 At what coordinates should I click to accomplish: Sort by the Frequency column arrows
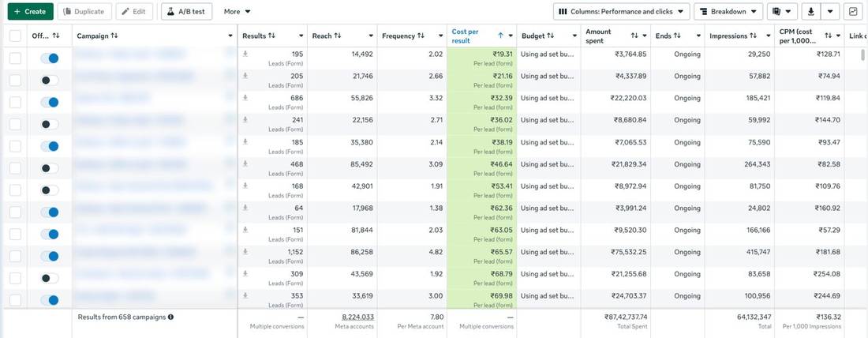[x=421, y=36]
